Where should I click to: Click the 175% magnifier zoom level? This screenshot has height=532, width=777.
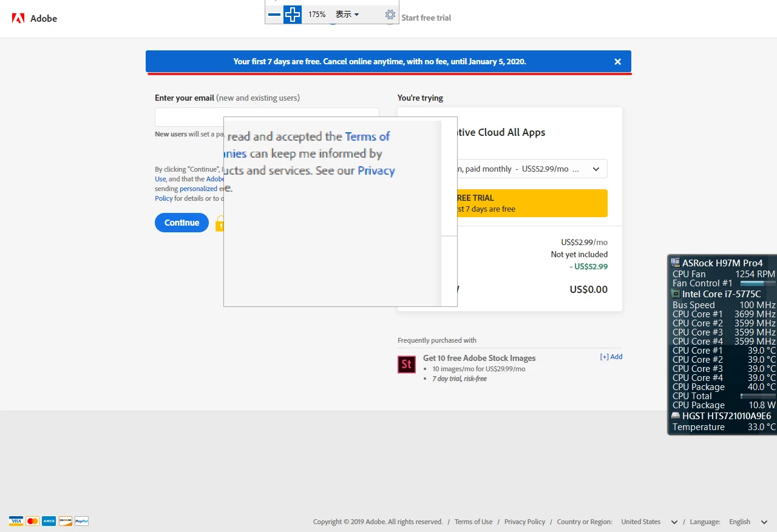pyautogui.click(x=317, y=15)
